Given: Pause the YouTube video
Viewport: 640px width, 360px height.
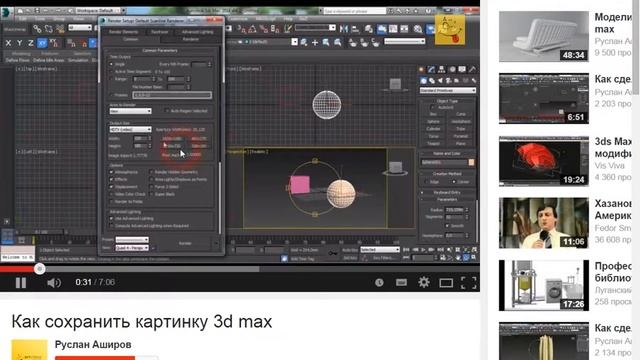Looking at the screenshot, I should (x=21, y=282).
